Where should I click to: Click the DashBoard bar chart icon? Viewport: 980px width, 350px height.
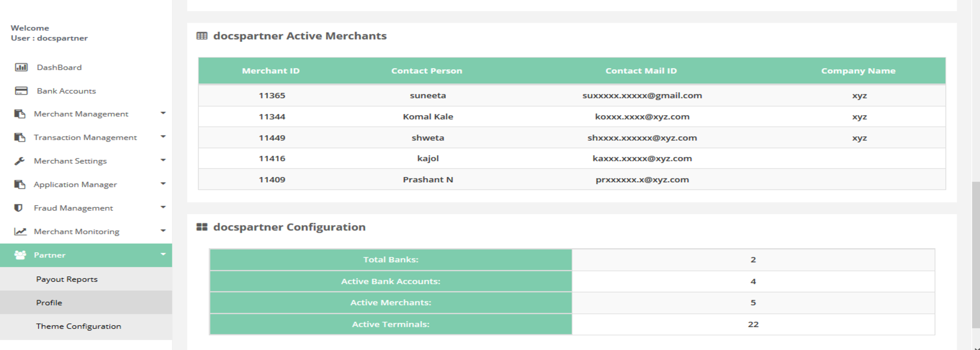(x=21, y=67)
